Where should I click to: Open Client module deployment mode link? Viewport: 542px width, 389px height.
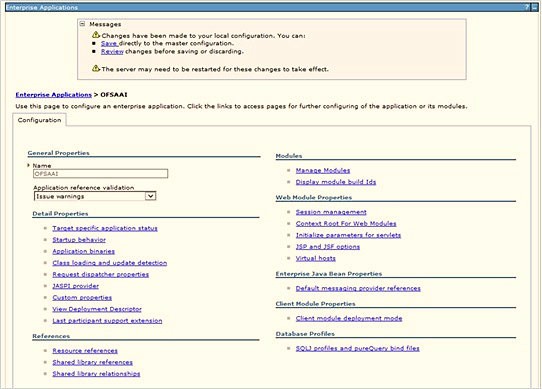point(349,318)
